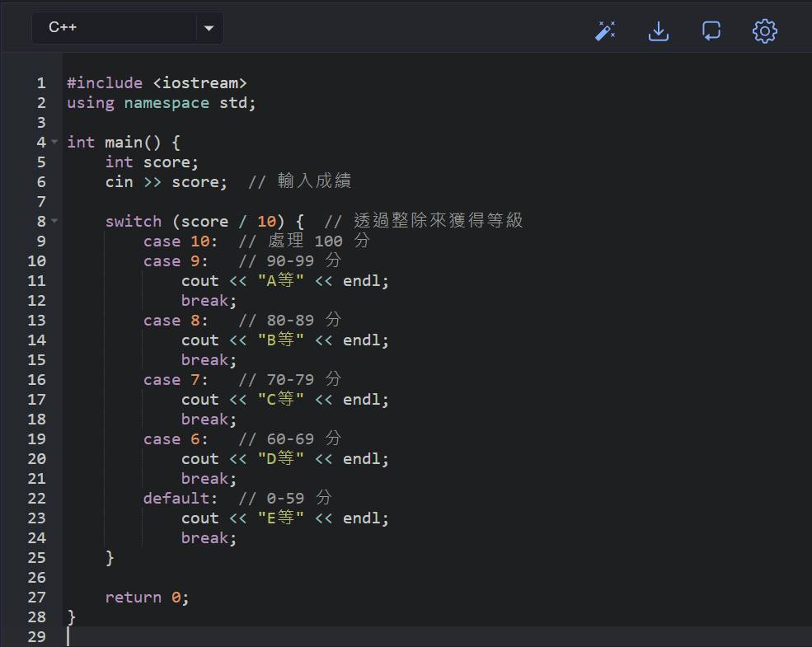Click 'break;' on line 24
This screenshot has height=647, width=812.
209,537
